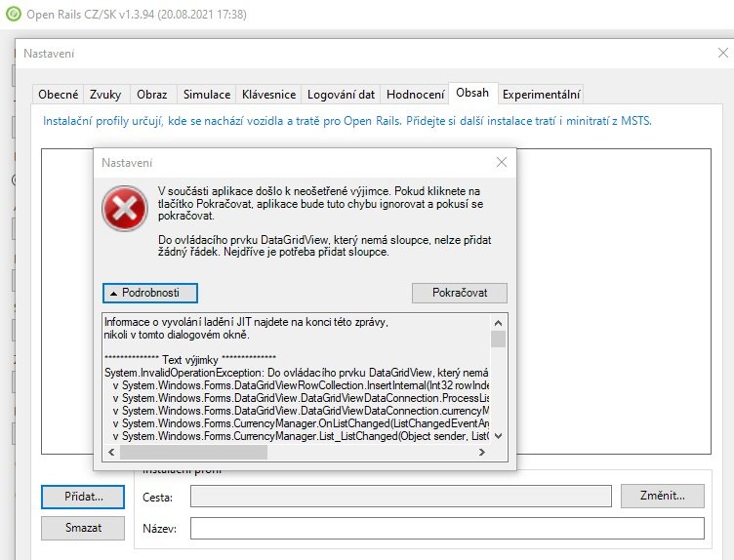Click the Přidat... button
This screenshot has height=560, width=734.
pos(83,497)
